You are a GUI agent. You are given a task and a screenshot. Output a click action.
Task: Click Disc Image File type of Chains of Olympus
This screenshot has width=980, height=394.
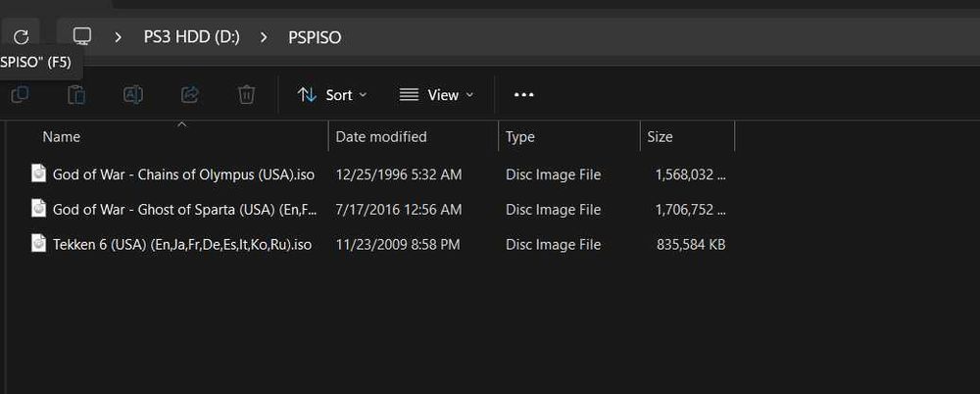553,174
